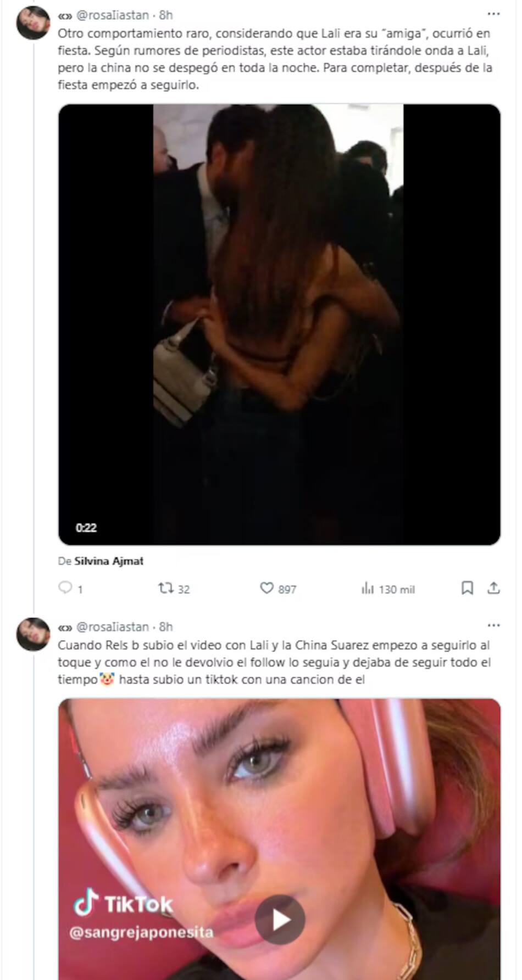
Task: Like the first tweet with 897 likes
Action: tap(266, 589)
